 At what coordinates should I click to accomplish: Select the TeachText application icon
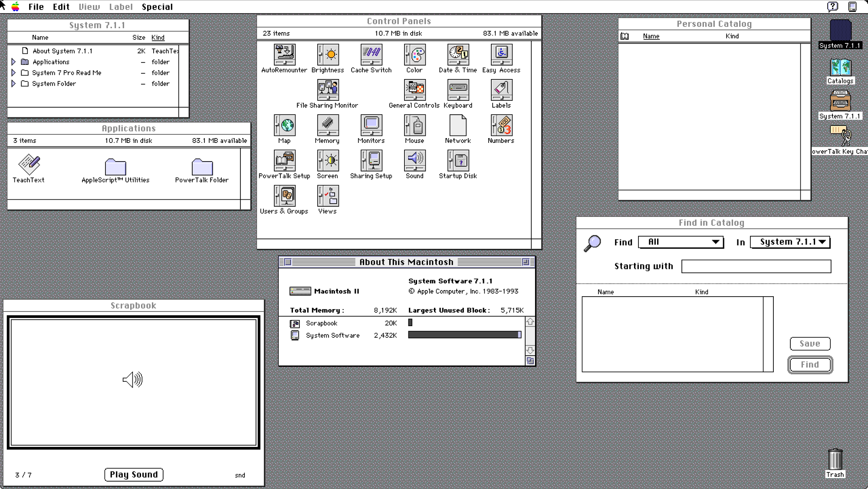tap(29, 165)
